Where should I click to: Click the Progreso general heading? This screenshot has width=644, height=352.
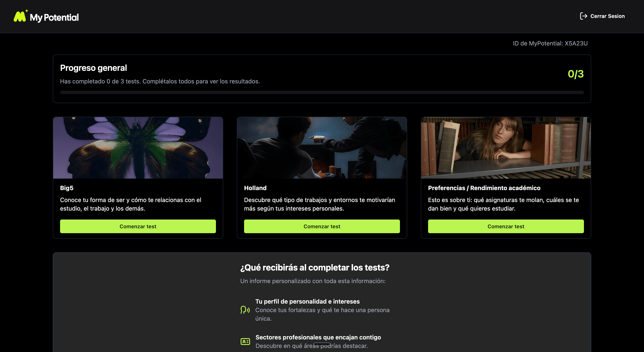coord(93,68)
